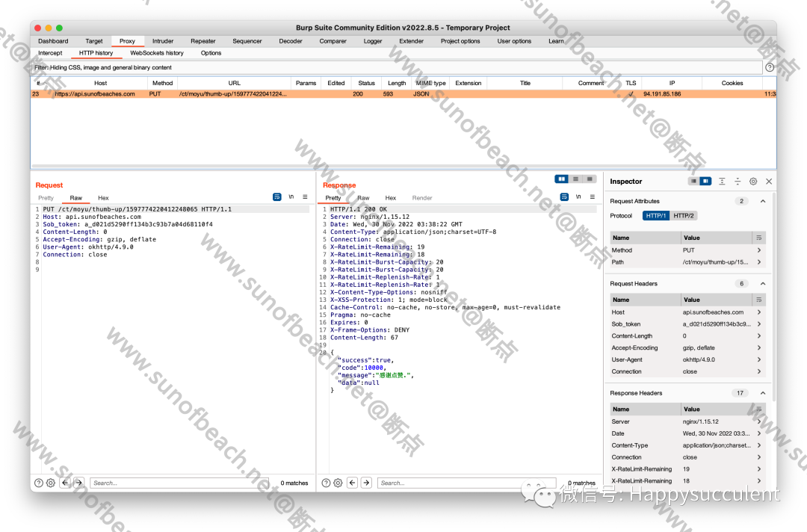Open the proxy Options sub-tab

[211, 53]
